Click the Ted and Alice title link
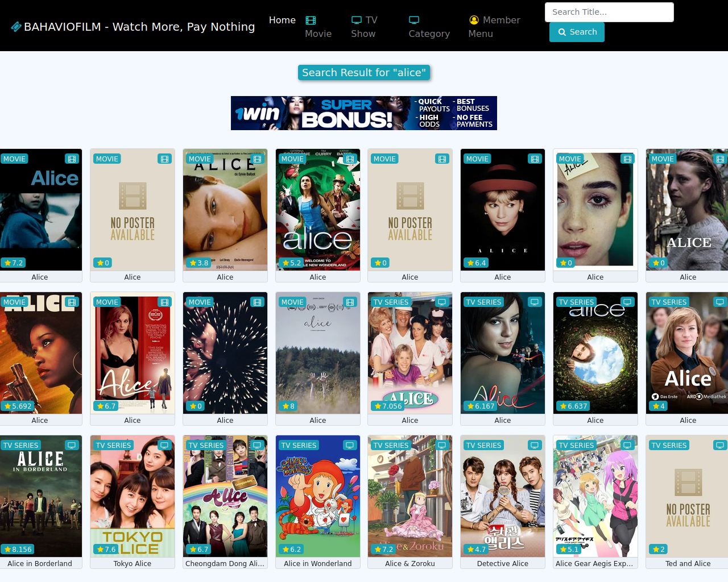The height and width of the screenshot is (582, 728). click(x=688, y=564)
